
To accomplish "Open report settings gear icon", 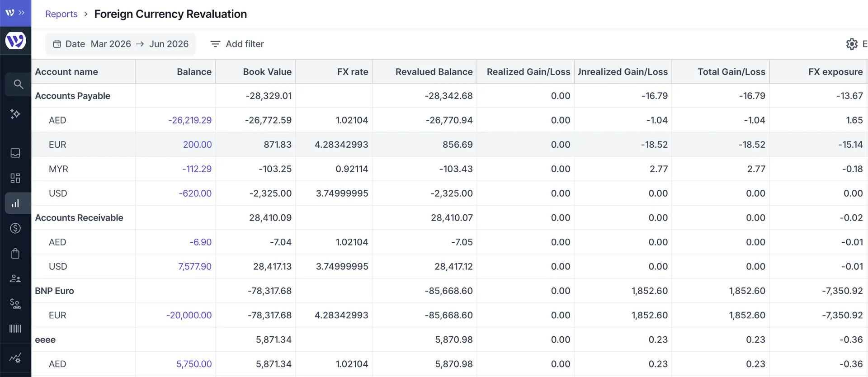I will 852,44.
